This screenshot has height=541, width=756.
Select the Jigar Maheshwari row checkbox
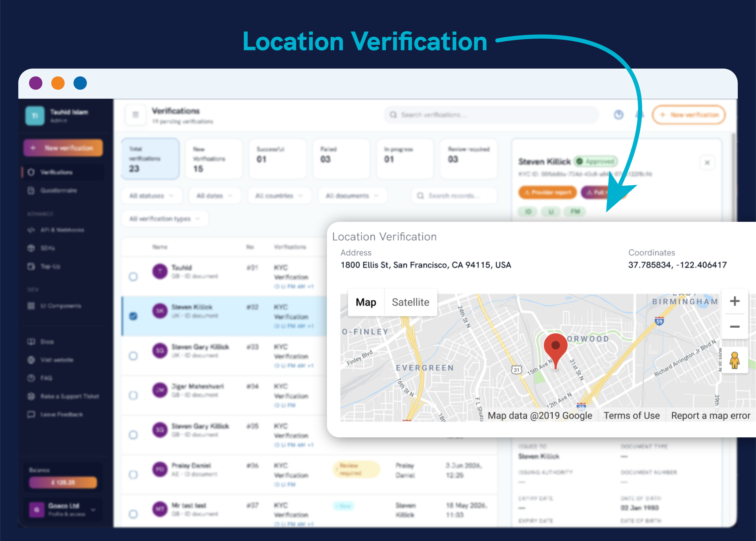[133, 395]
